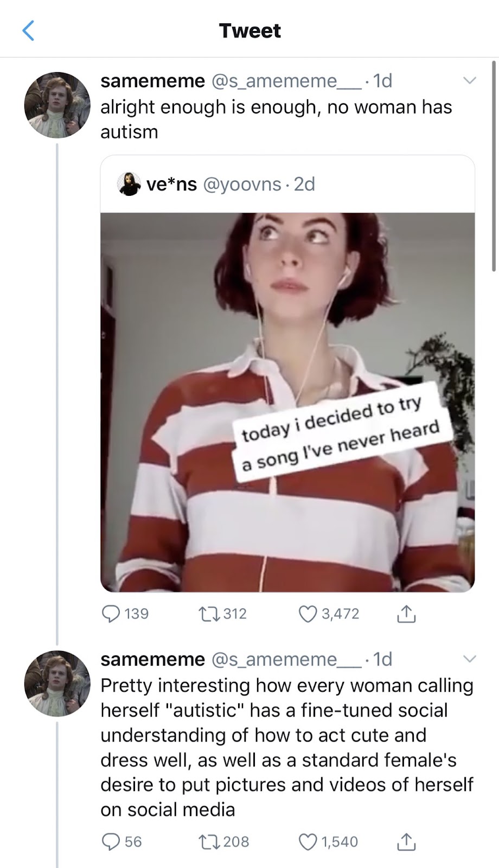Retweet the first tweet with 312 retweets
Screen dimensions: 499x868
(x=208, y=614)
